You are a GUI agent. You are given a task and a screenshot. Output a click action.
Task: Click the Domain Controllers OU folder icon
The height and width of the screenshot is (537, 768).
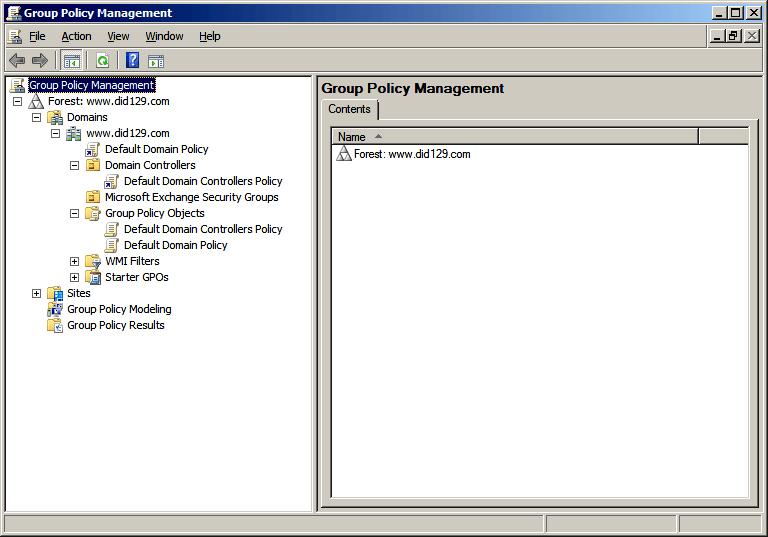[x=93, y=166]
